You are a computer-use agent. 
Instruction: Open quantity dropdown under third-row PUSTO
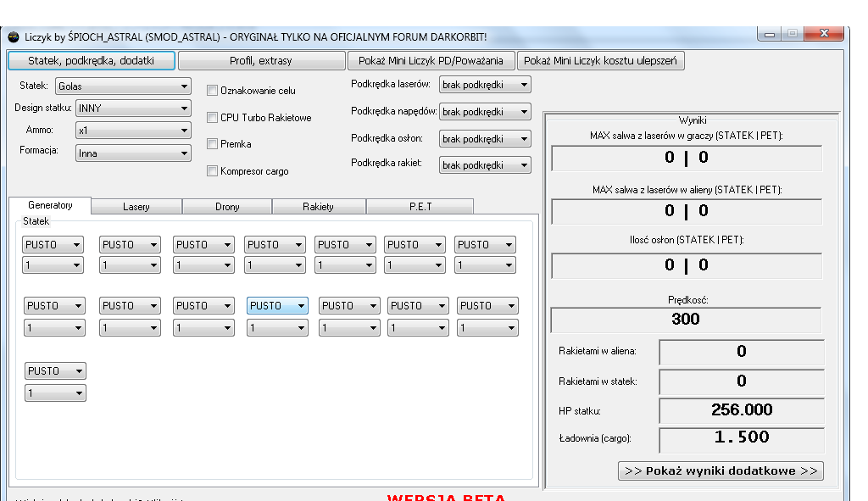click(x=55, y=393)
